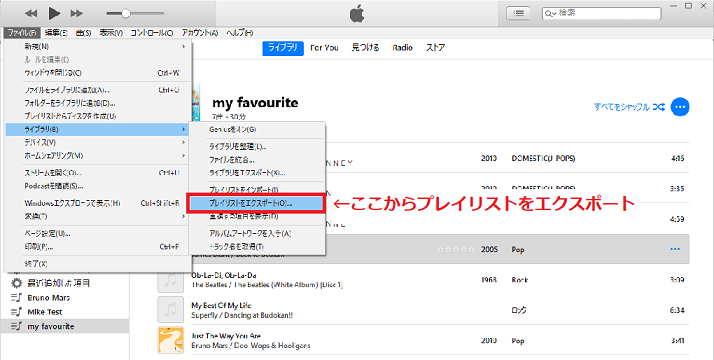Viewport: 714px width, 360px height.
Task: Choose ファイルをライブラリに追加(A)...
Action: point(98,90)
